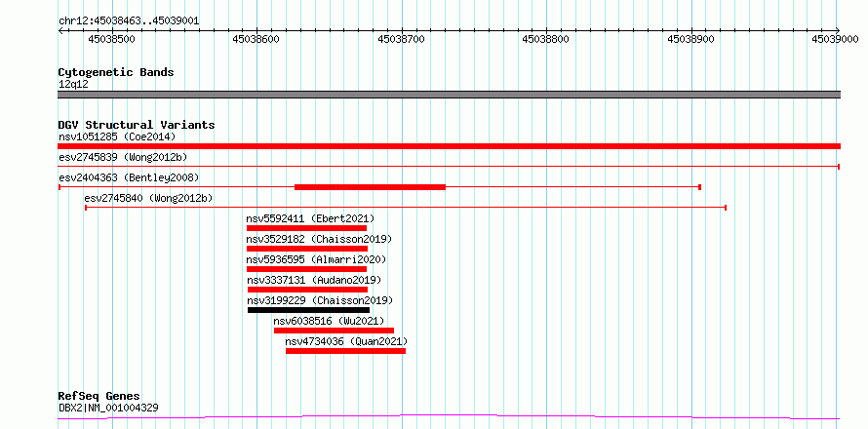The height and width of the screenshot is (429, 868).
Task: Open variant label esv2404363 (Bentley2008)
Action: pos(129,177)
